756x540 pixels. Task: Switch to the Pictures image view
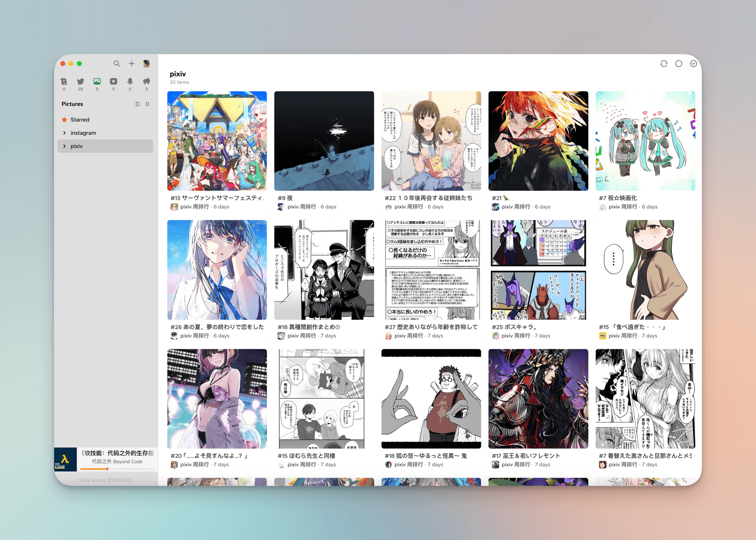point(97,81)
